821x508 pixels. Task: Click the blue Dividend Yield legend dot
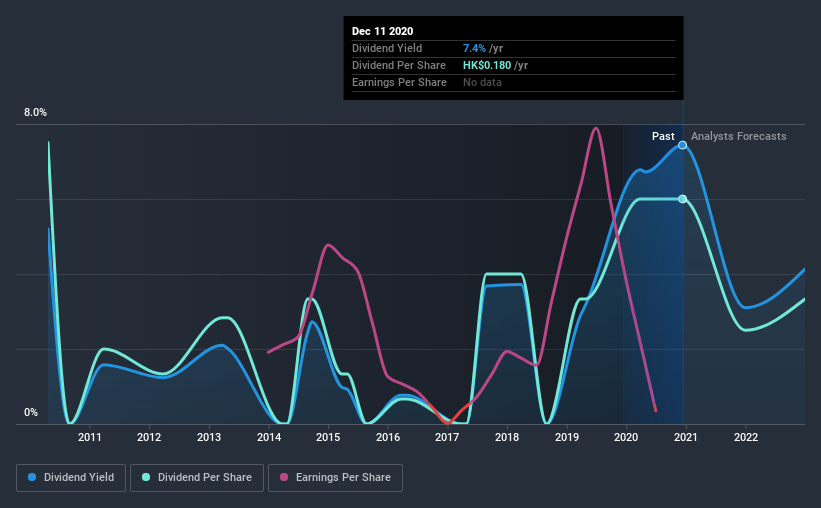(32, 477)
